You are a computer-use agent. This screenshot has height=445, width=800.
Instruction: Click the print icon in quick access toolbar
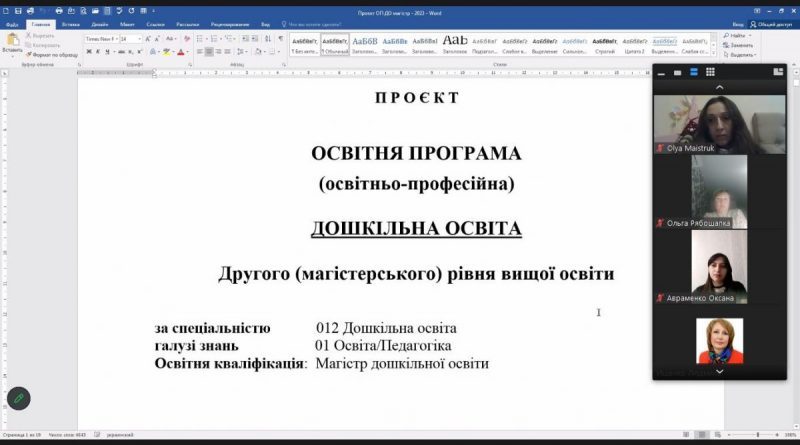coord(59,11)
